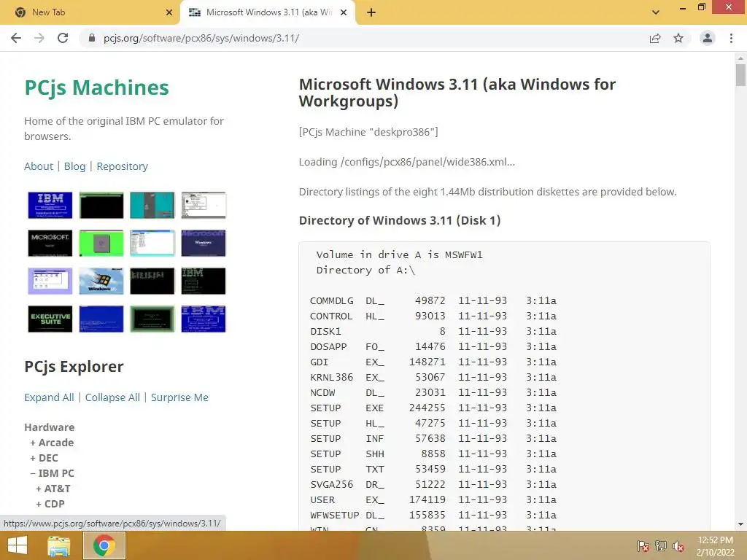Expand the CDP tree item
Image resolution: width=747 pixels, height=560 pixels.
50,503
